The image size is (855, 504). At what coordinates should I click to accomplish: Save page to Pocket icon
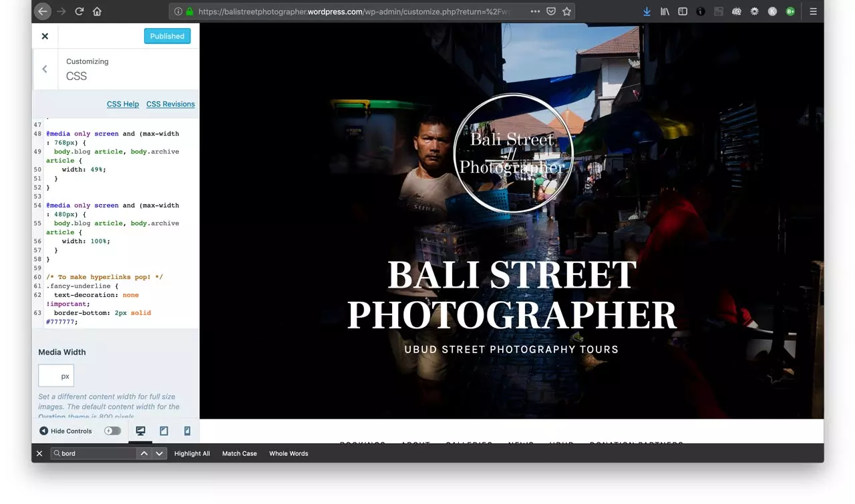click(x=551, y=11)
